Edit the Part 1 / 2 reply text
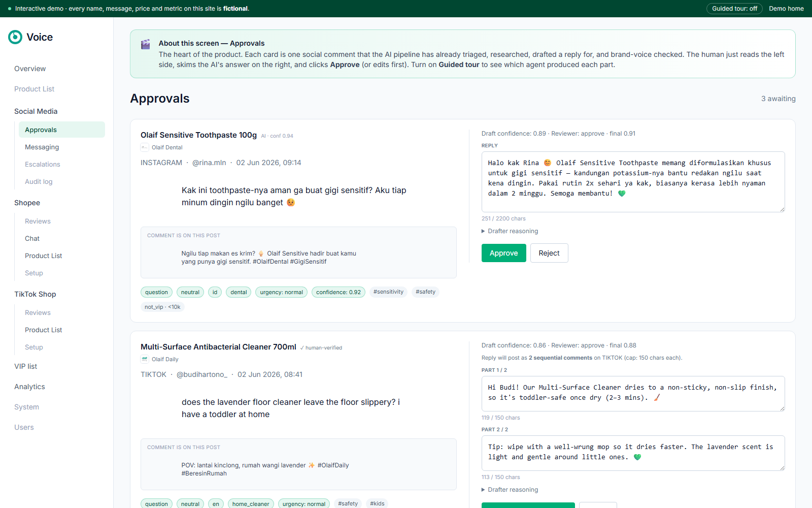The width and height of the screenshot is (812, 508). click(633, 393)
